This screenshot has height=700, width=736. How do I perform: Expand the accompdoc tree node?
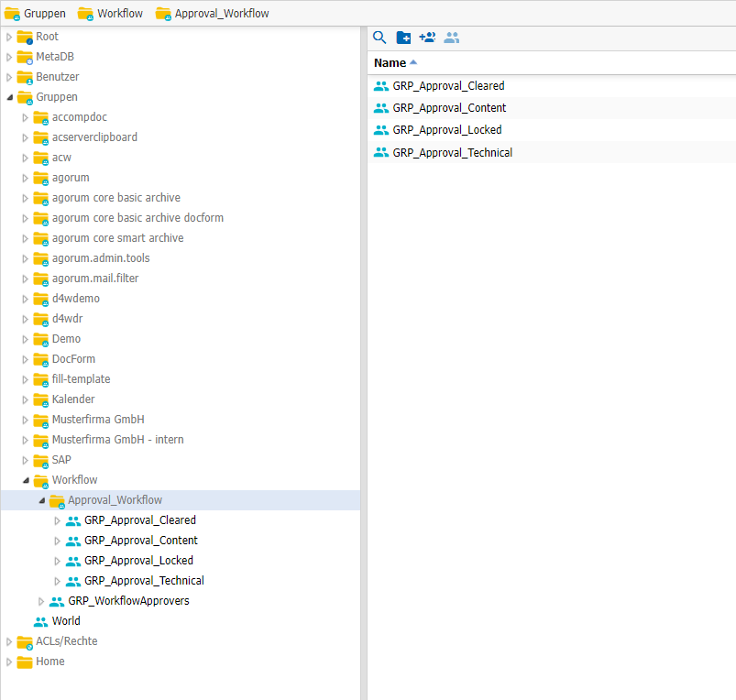(x=26, y=118)
